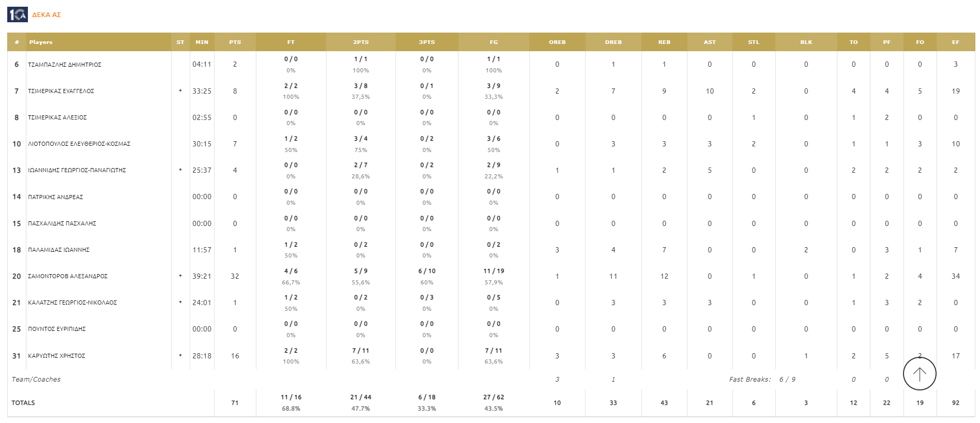Open player ΣΑΜΟΝΤΟΡΟΒ ΑΛΕΞΑΝΔΡΟΣ
980x423 pixels.
[x=68, y=276]
